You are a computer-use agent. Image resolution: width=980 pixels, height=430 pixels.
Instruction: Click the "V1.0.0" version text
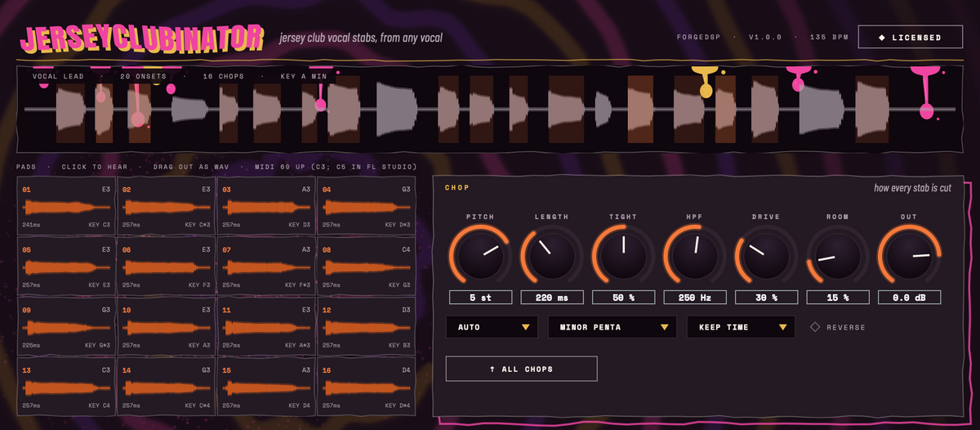765,38
